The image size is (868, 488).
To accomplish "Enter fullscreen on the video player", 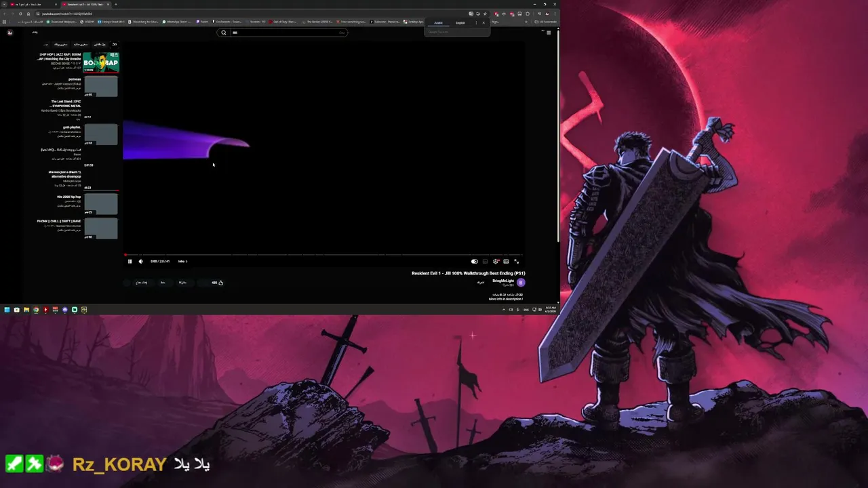I will pos(516,261).
